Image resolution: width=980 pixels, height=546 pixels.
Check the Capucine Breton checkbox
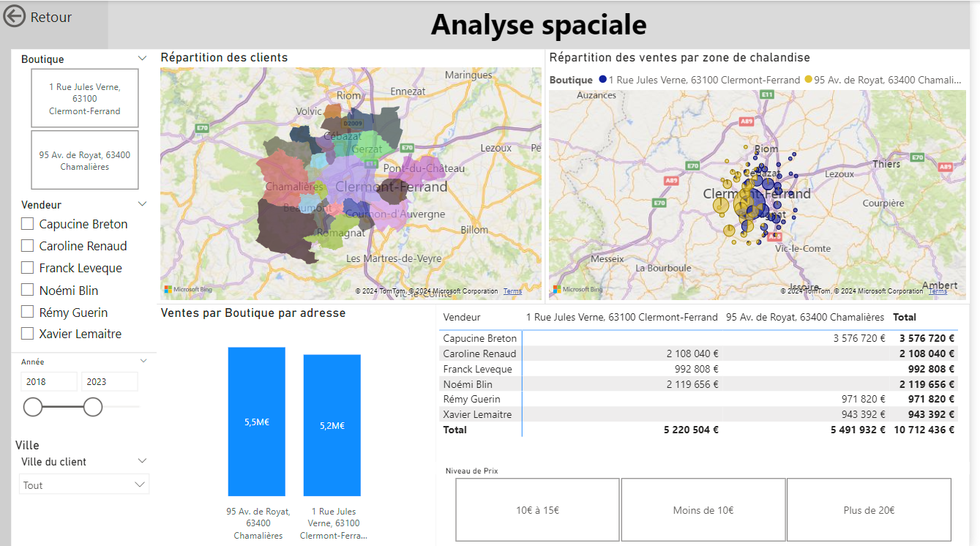coord(27,224)
